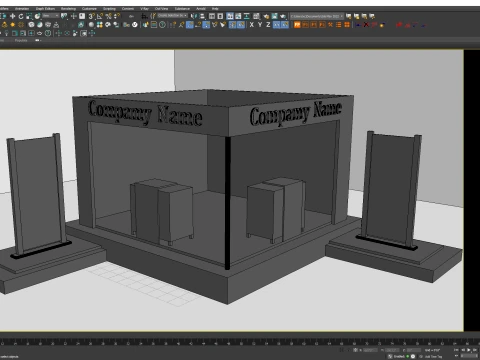Select the Select and Move tool
480x360 pixels.
12,16
